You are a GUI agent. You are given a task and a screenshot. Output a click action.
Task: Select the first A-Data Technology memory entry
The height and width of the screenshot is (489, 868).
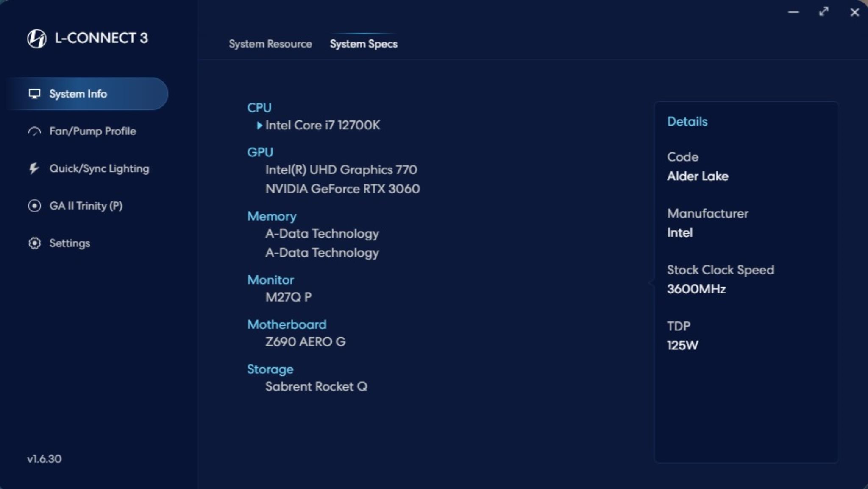click(322, 233)
